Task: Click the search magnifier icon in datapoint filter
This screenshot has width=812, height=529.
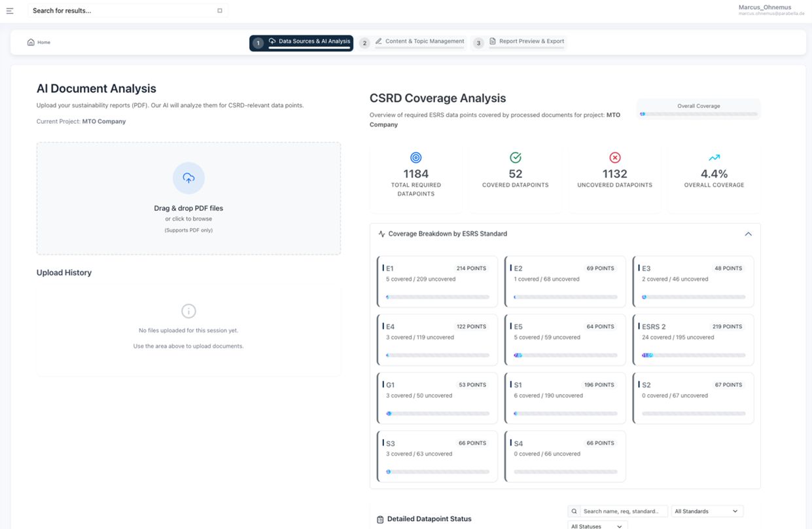Action: (x=574, y=511)
